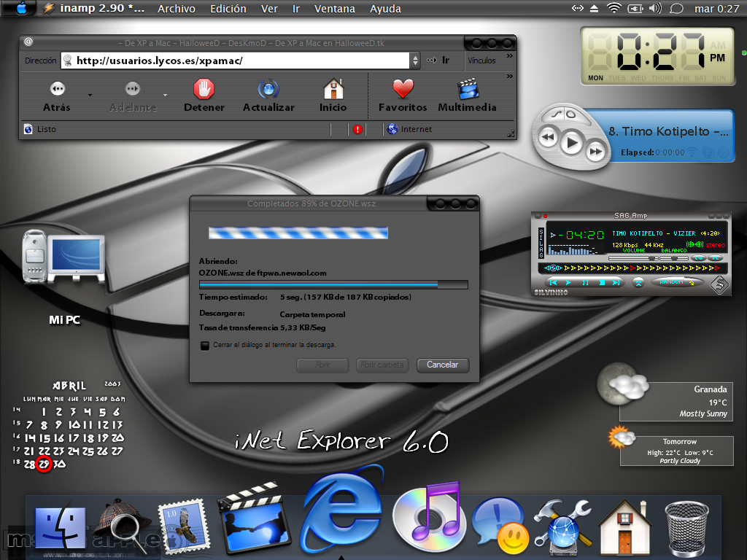Open the Ayuda menu
Screen dimensions: 747x560
coord(385,9)
